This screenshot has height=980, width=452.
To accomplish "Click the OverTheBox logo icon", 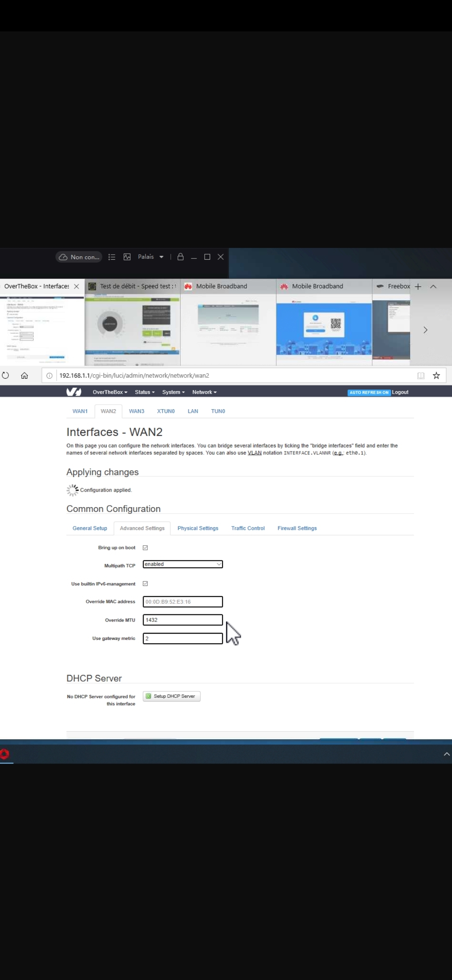I will [x=74, y=392].
